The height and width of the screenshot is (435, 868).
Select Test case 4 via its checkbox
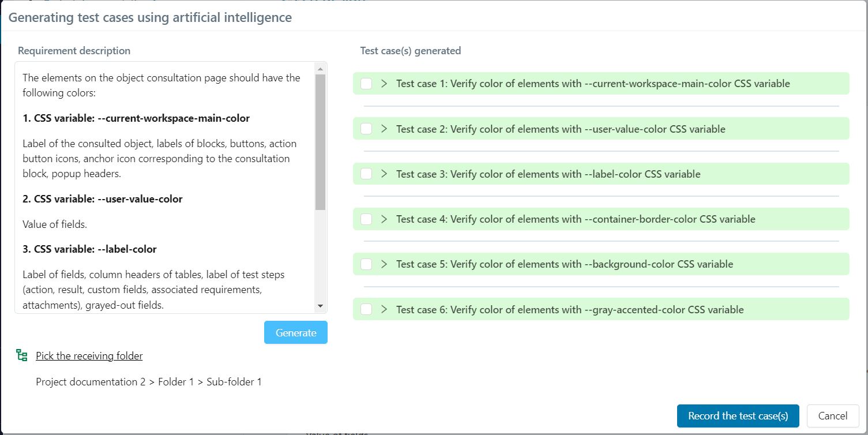[x=366, y=219]
